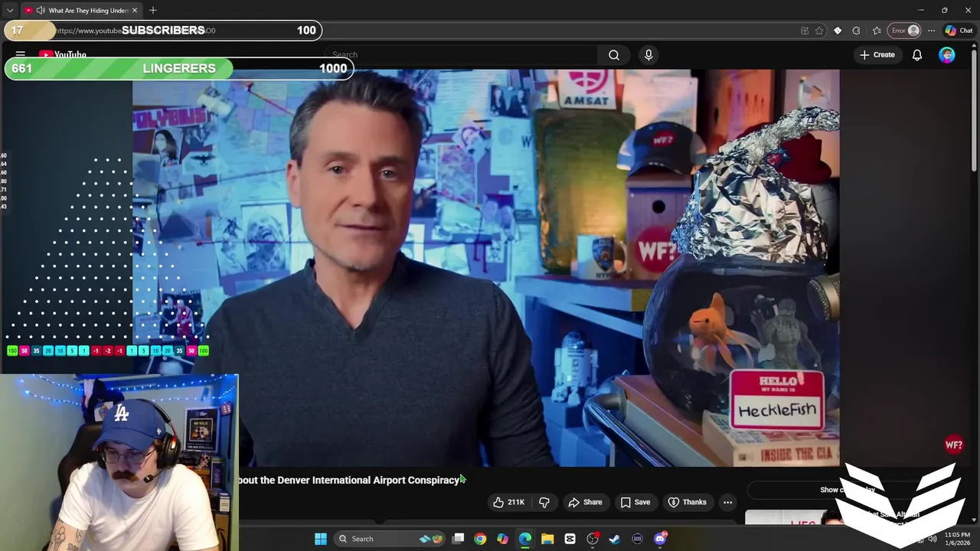Open Task View on taskbar
Viewport: 980px width, 551px height.
tap(458, 539)
